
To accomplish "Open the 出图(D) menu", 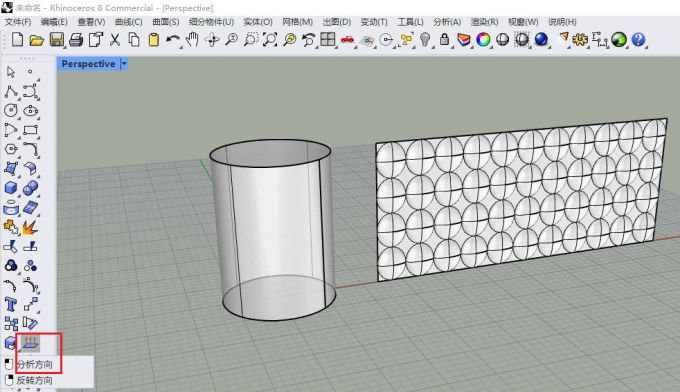I will coord(337,22).
